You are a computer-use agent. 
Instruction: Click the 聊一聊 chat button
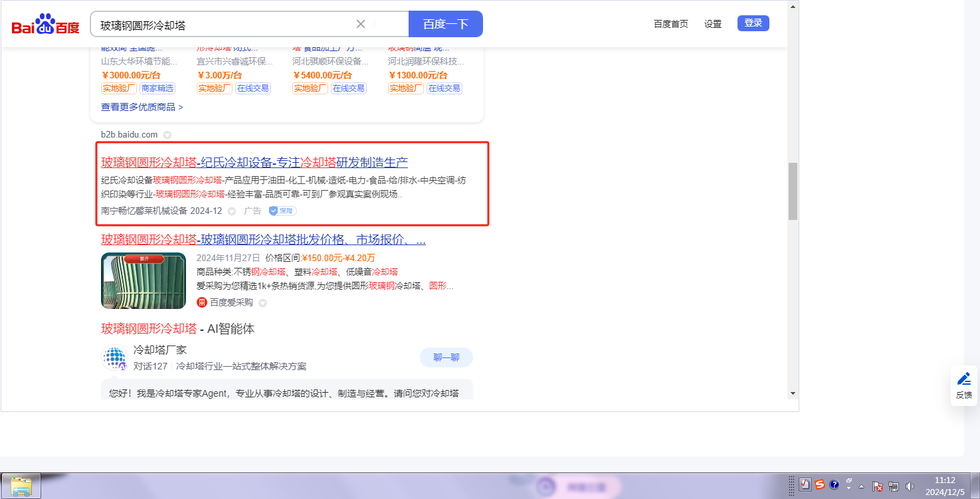(446, 357)
